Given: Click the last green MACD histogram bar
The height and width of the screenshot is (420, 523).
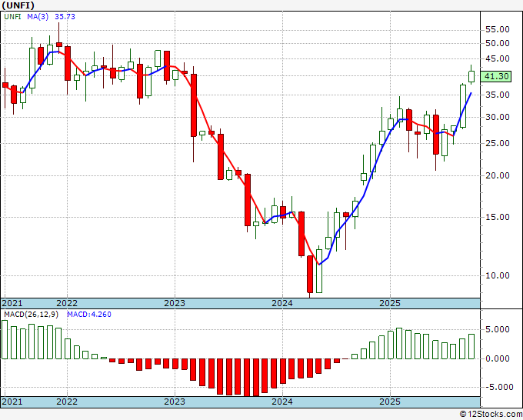Looking at the screenshot, I should [471, 347].
